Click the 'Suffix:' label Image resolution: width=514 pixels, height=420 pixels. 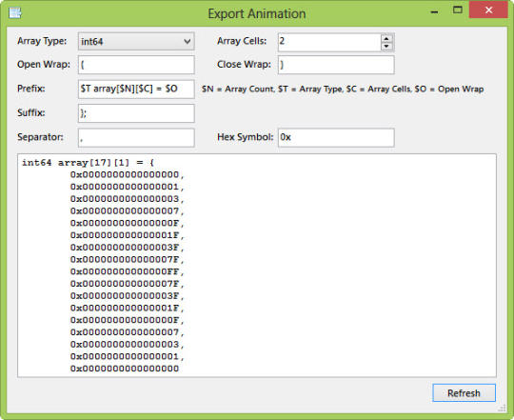pyautogui.click(x=31, y=112)
